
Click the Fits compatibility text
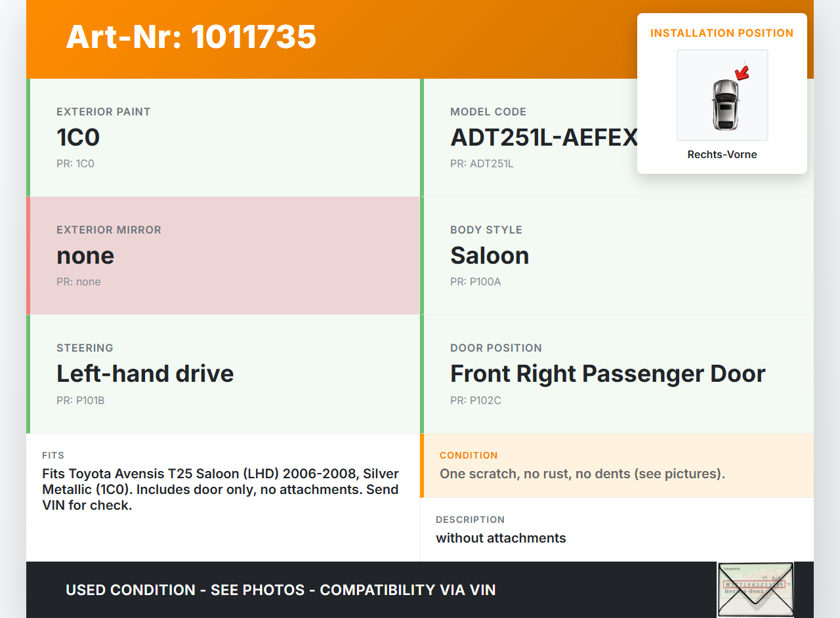[x=220, y=489]
